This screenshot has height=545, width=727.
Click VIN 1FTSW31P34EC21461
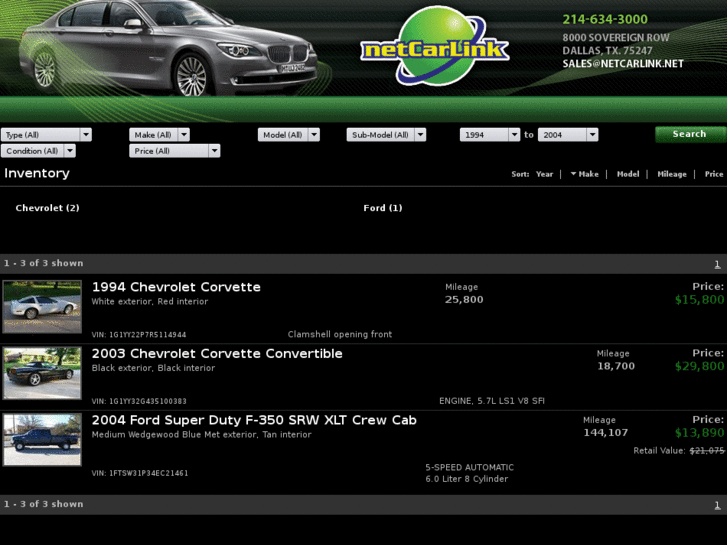click(140, 474)
